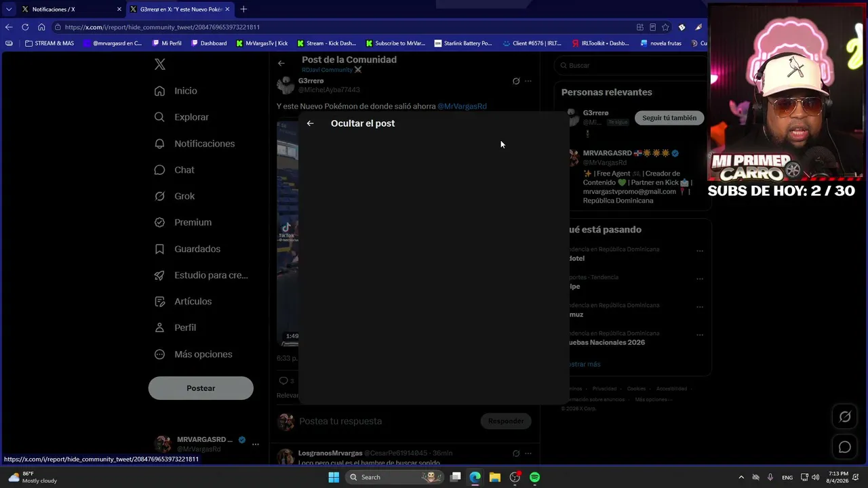Image resolution: width=868 pixels, height=488 pixels.
Task: Open the IRLToolkit Dashboard bookmark
Action: (601, 43)
